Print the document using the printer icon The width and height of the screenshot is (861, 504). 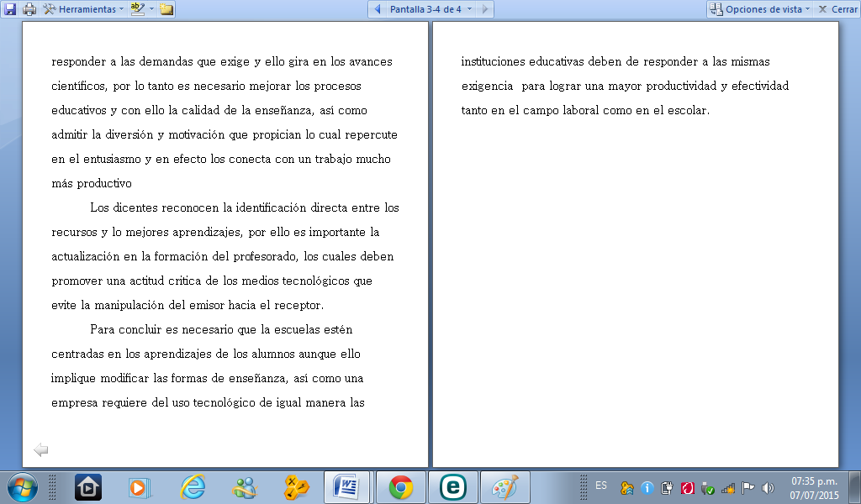pos(29,9)
